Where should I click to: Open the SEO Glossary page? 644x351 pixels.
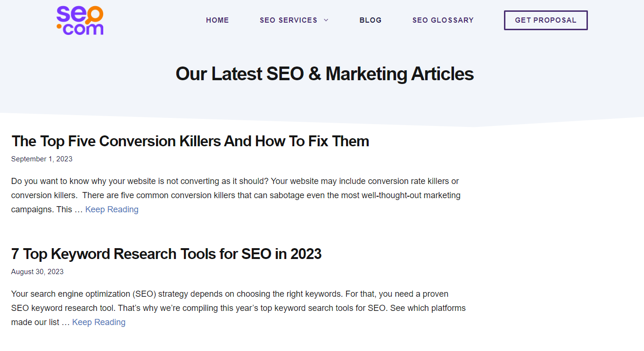click(443, 20)
